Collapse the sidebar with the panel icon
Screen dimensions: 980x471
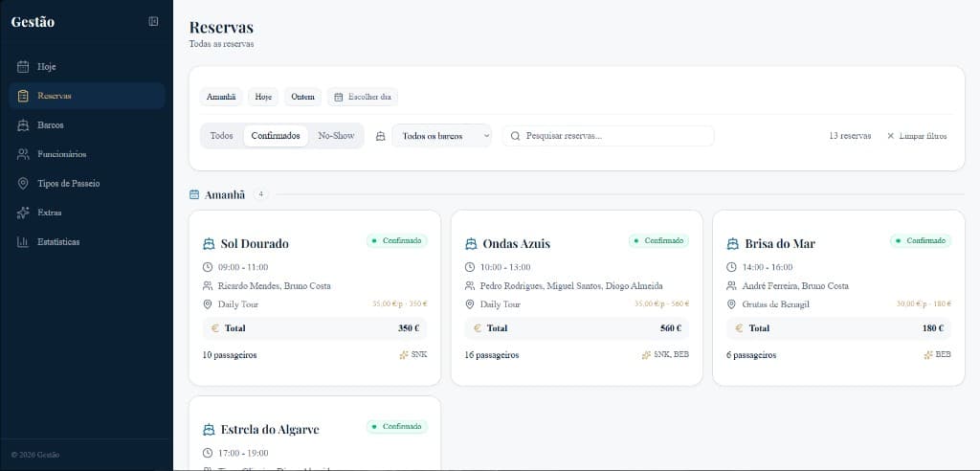point(153,21)
